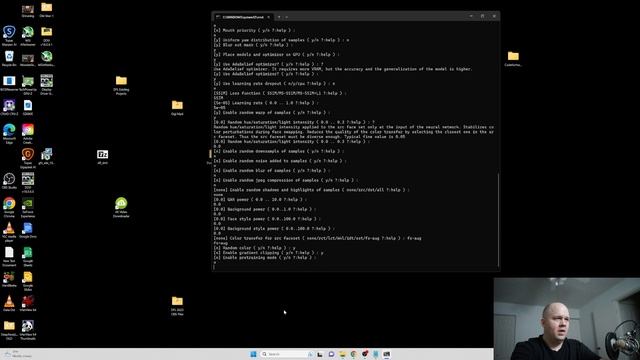
Task: Open Google Slides desktop shortcut
Action: pyautogui.click(x=28, y=281)
